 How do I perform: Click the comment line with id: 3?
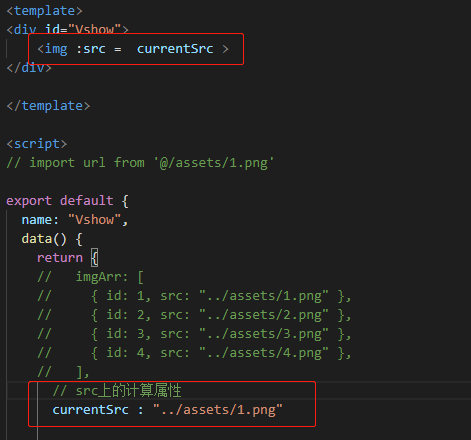click(194, 334)
